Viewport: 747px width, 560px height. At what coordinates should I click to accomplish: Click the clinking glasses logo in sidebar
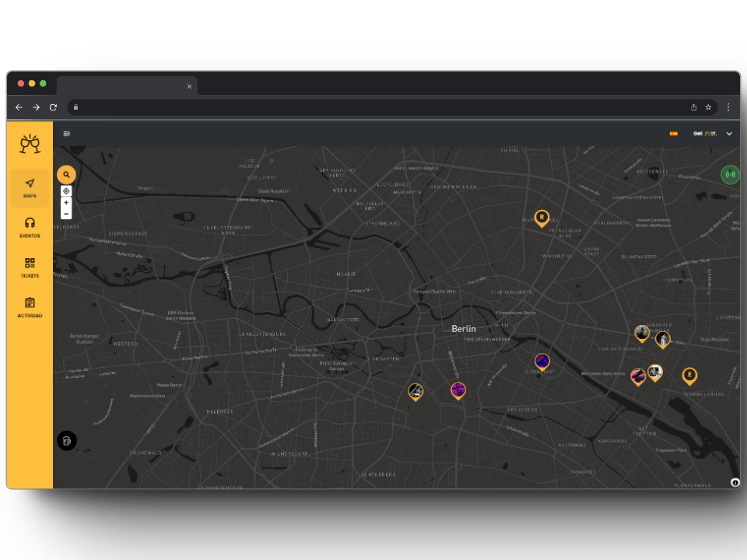coord(30,144)
